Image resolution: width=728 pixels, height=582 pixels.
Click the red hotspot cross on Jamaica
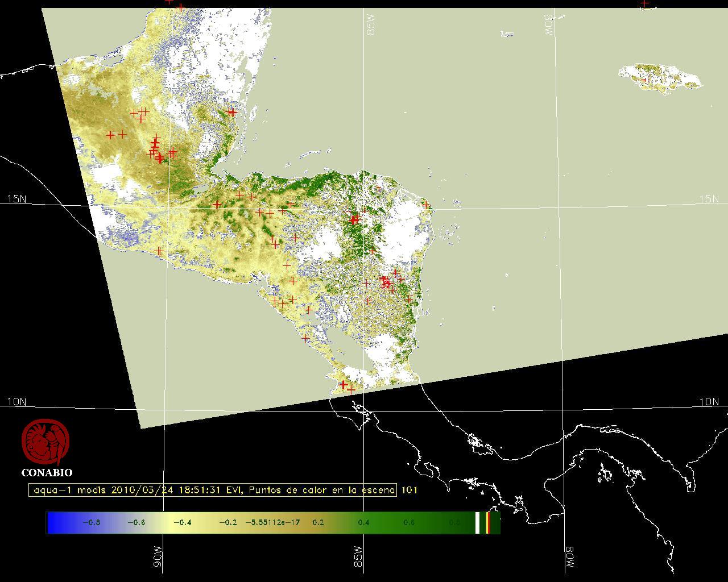[x=644, y=80]
